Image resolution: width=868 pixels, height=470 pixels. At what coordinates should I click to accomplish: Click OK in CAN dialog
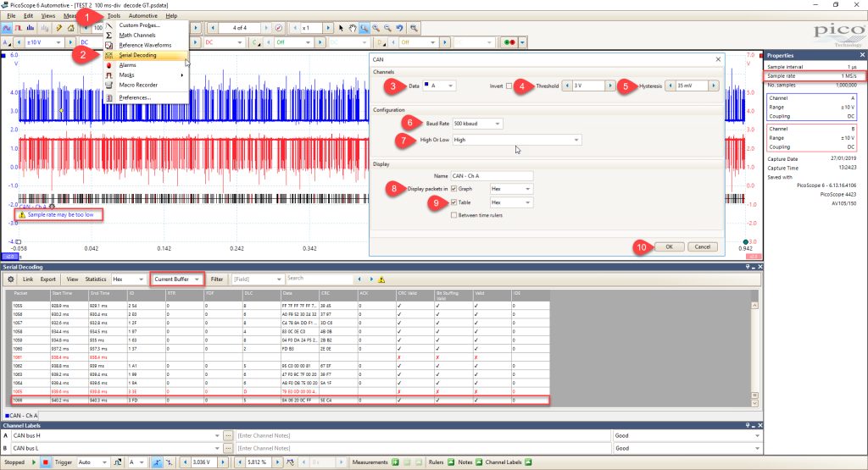point(670,247)
